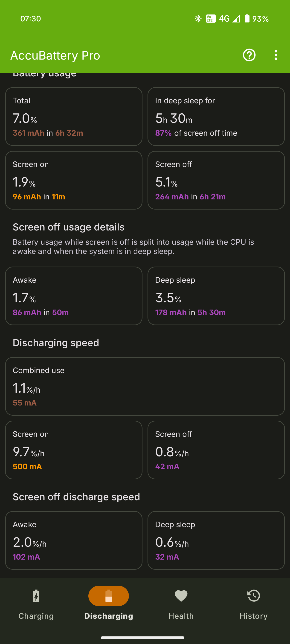Tap the Awake 1.7% usage card
The height and width of the screenshot is (644, 290).
tap(74, 296)
